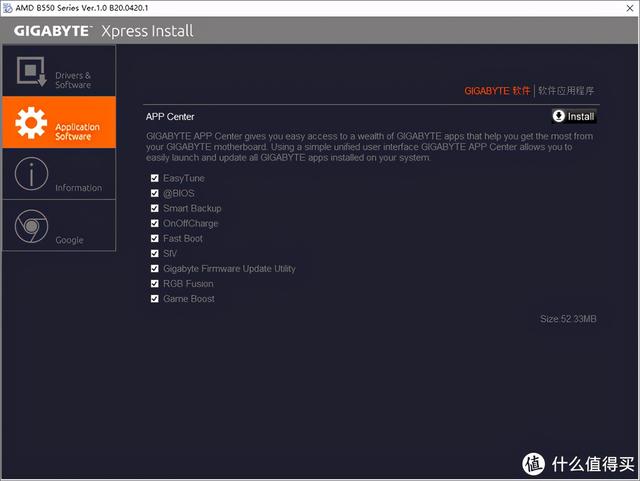
Task: Click the AMD B550 Series title text
Action: (82, 8)
